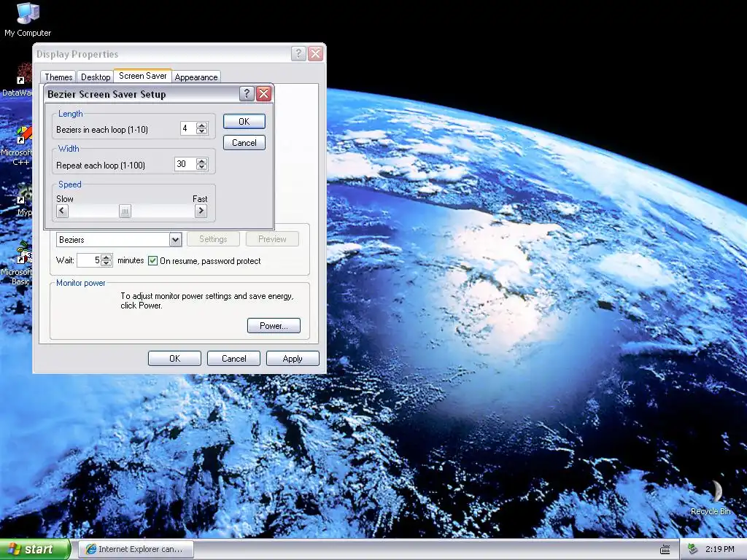Click the Beziers in each loop field
The height and width of the screenshot is (560, 747).
pyautogui.click(x=188, y=128)
